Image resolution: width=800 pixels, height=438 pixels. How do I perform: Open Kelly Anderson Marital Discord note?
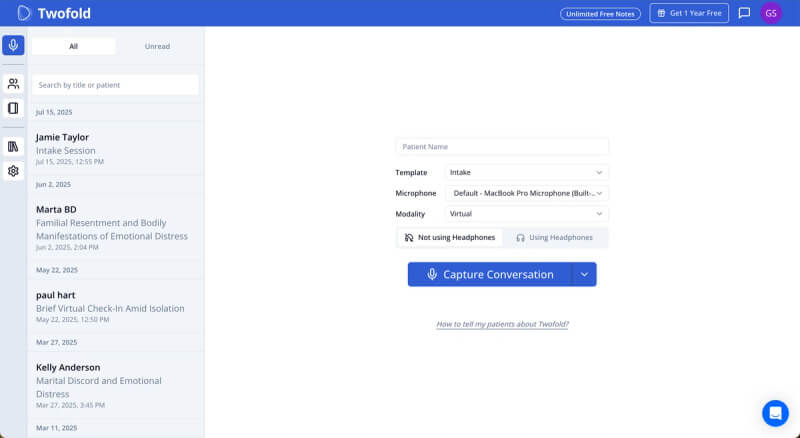pyautogui.click(x=116, y=385)
